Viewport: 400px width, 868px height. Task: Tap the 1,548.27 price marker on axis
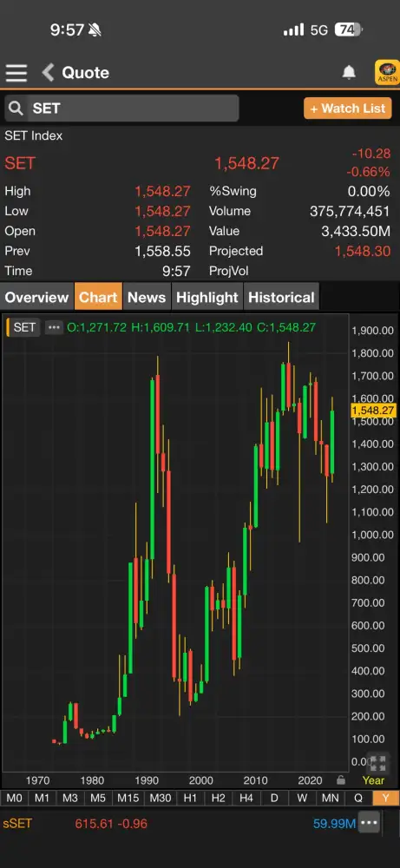pos(373,411)
